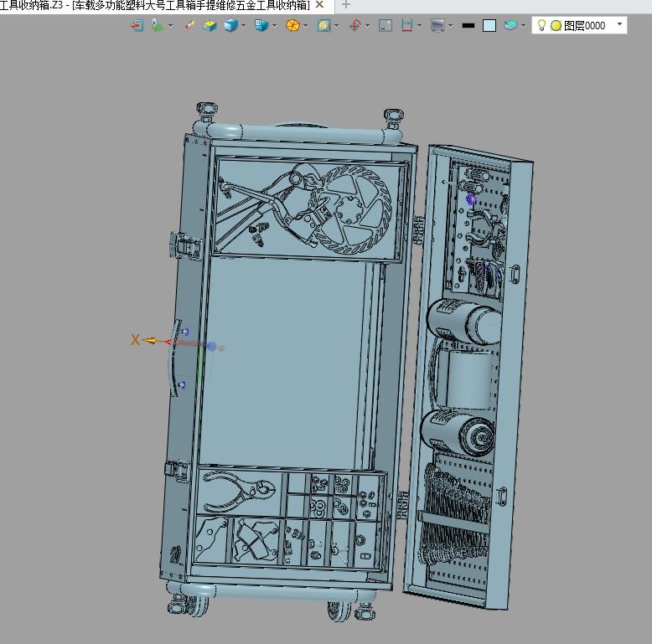Click the yellow-top box view icon

click(x=210, y=26)
